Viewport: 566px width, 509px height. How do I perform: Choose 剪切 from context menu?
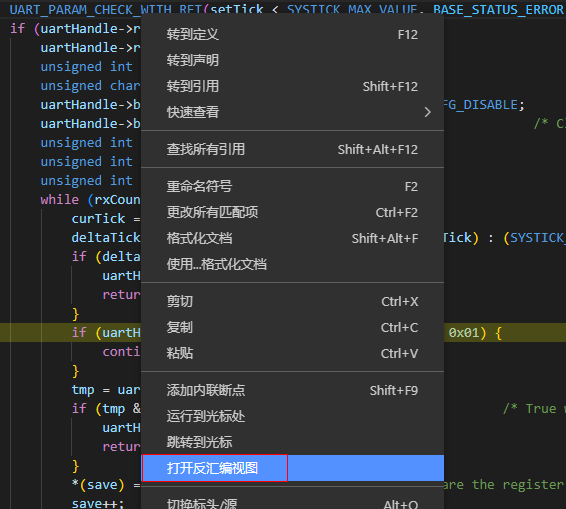click(x=292, y=301)
